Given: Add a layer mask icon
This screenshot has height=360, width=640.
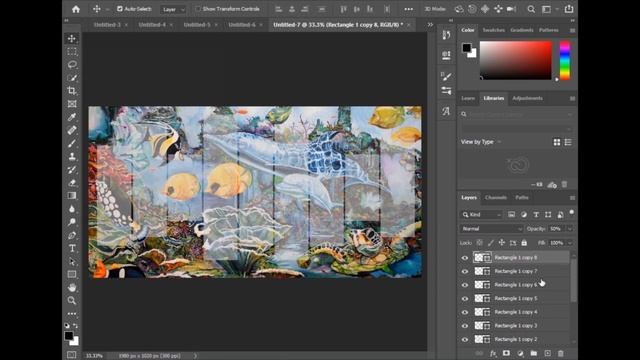Looking at the screenshot, I should 506,353.
